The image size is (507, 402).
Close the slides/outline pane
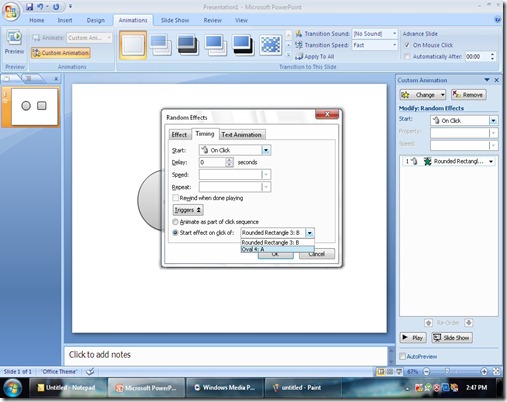[56, 79]
